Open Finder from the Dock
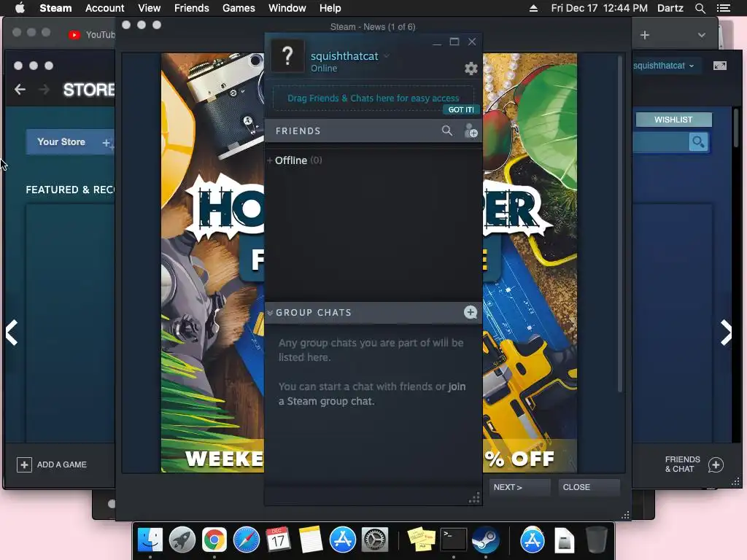 pos(150,540)
